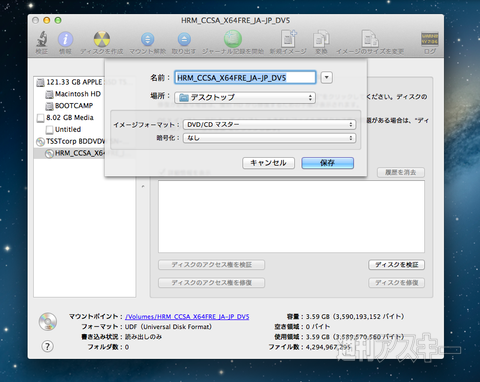Open the /Volumes/HRM_CCSA mount point link
This screenshot has height=382, width=480.
[x=187, y=316]
